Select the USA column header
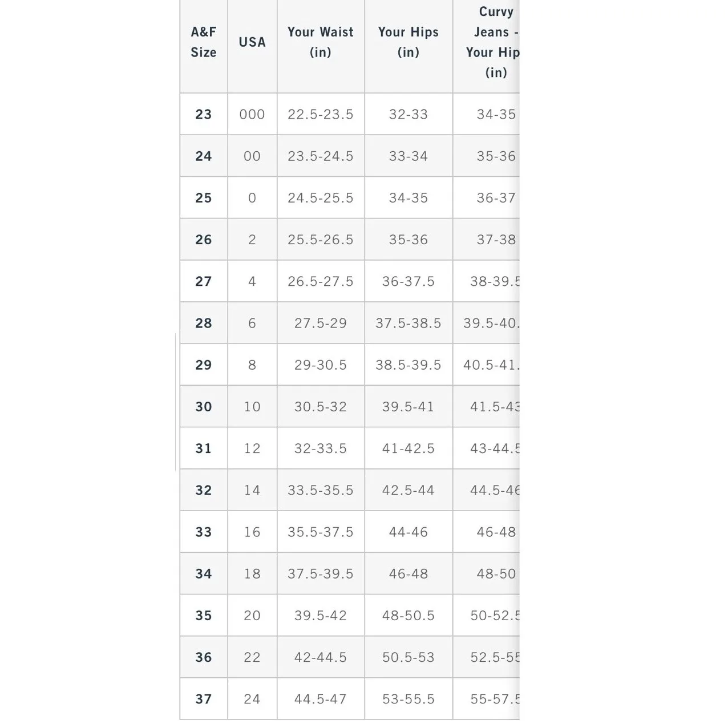 252,42
